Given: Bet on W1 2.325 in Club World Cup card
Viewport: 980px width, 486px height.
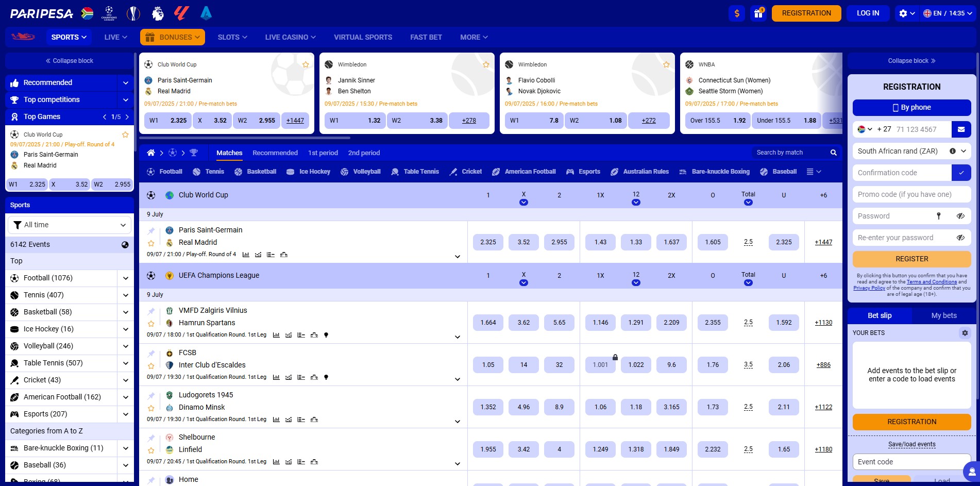Looking at the screenshot, I should (x=168, y=121).
